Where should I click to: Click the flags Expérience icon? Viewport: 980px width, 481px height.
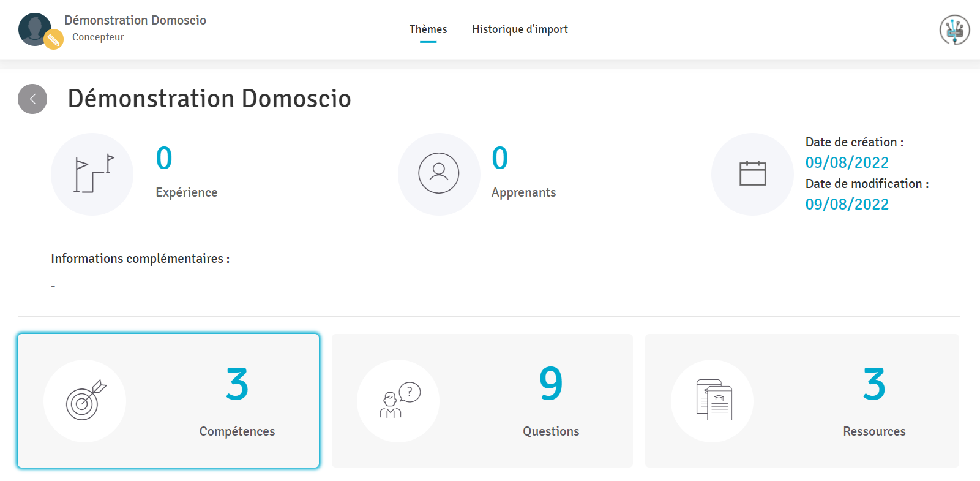pos(92,174)
